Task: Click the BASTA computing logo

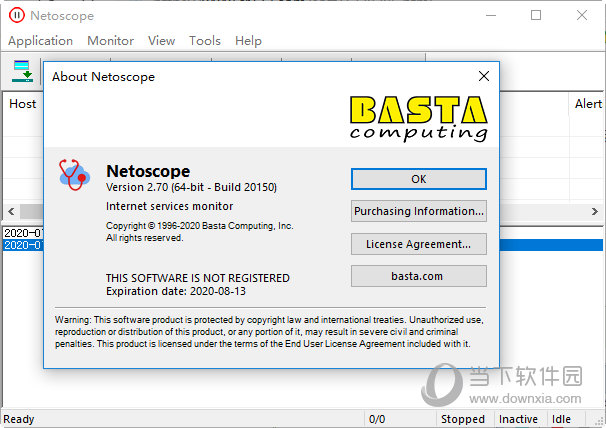Action: click(419, 119)
